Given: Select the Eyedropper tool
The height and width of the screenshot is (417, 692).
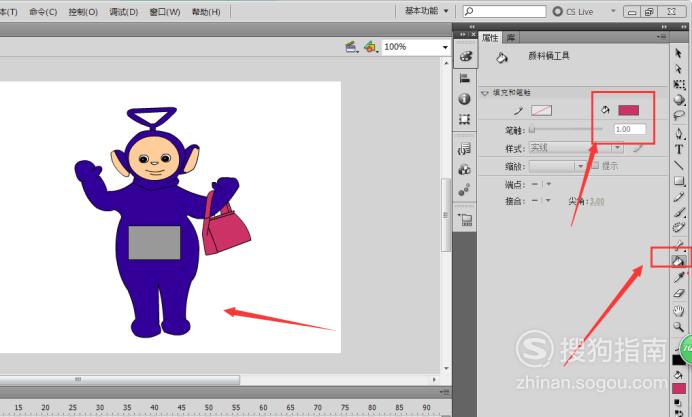Looking at the screenshot, I should click(x=679, y=277).
